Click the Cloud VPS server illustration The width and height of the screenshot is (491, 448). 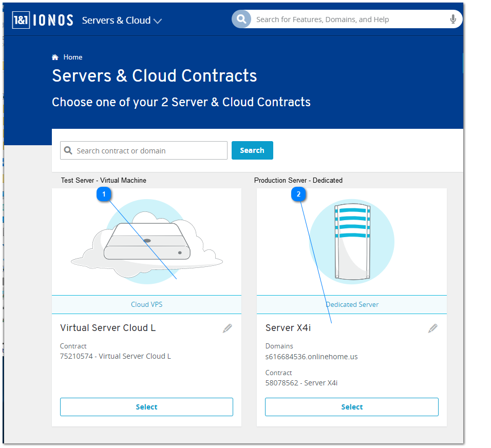tap(146, 242)
